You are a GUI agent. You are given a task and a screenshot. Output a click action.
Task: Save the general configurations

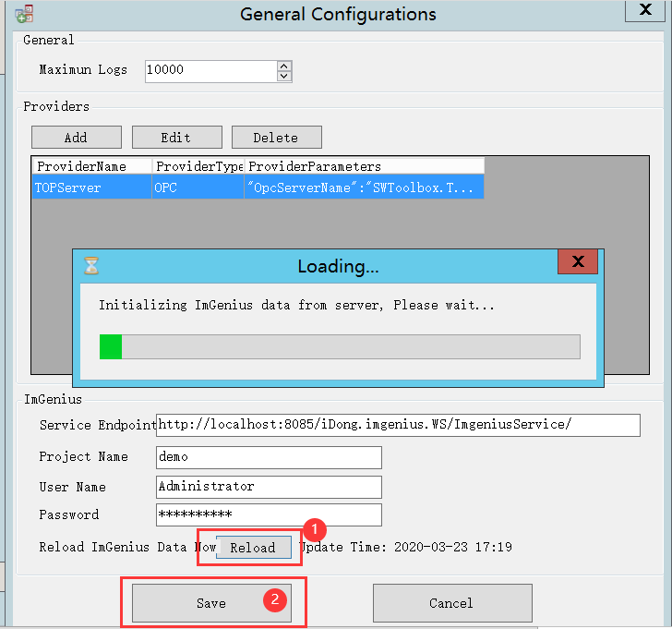pyautogui.click(x=211, y=603)
